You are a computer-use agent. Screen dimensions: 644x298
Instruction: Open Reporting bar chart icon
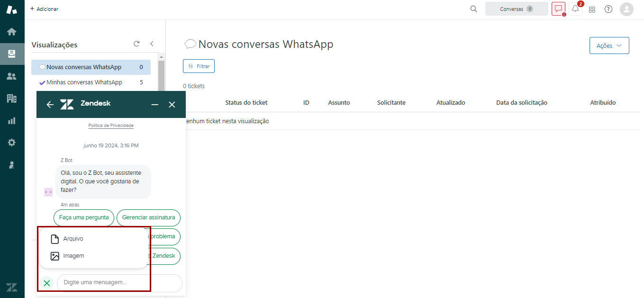point(12,121)
